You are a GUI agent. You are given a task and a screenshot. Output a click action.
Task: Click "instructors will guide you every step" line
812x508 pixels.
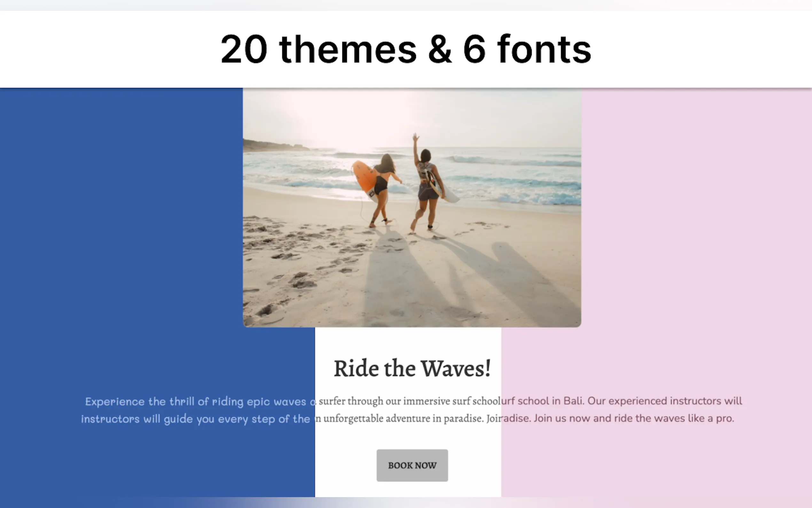195,419
